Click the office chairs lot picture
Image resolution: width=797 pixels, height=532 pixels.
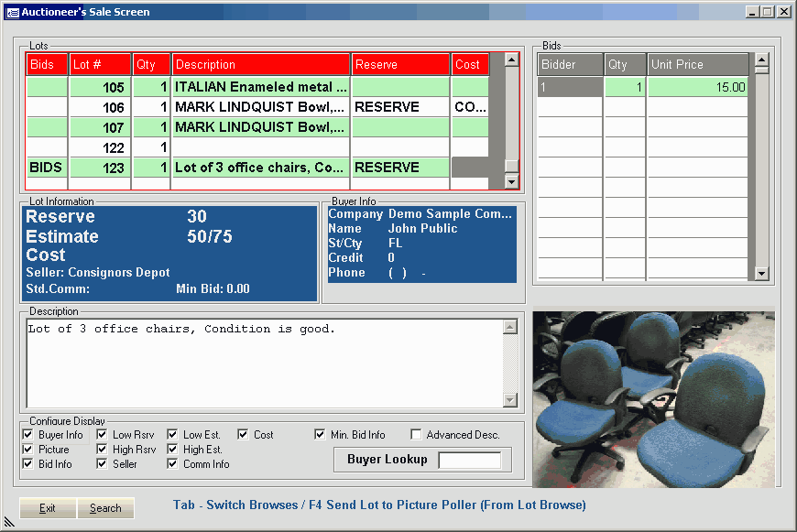click(654, 399)
